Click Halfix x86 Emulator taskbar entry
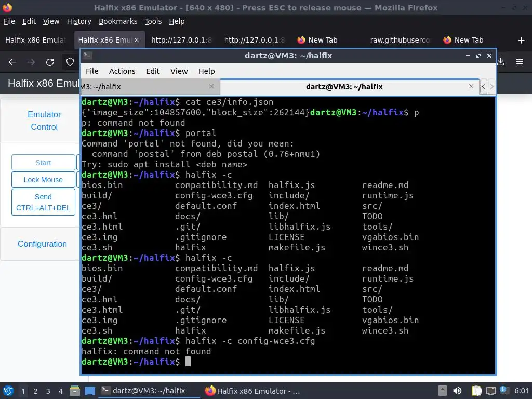The image size is (532, 399). (x=253, y=391)
